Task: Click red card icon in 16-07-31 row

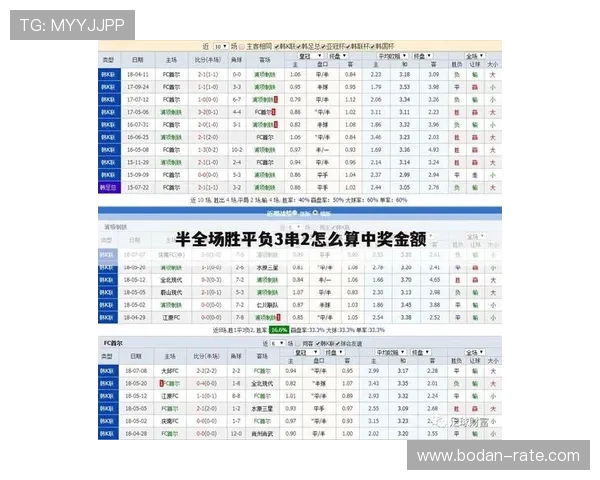Action: (276, 125)
